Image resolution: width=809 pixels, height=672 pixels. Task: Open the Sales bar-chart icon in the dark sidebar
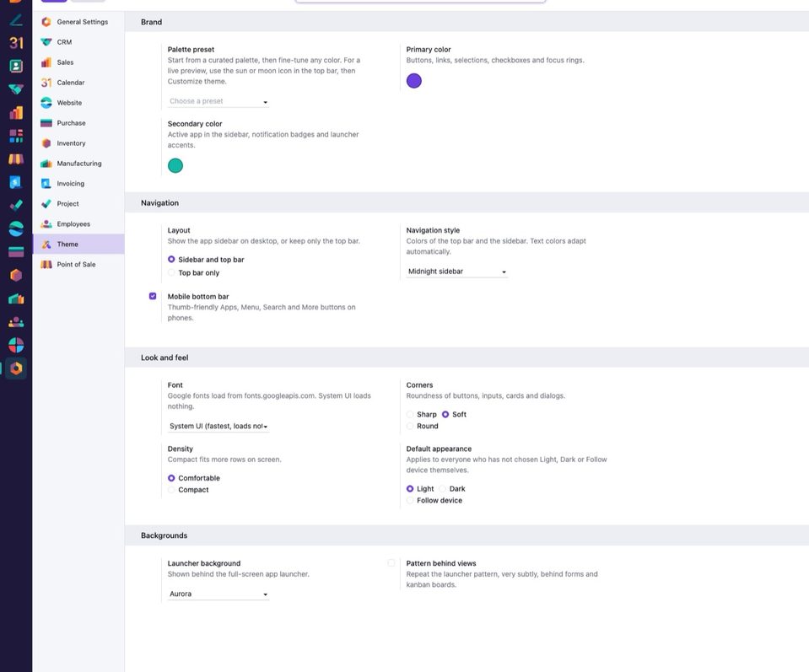16,112
